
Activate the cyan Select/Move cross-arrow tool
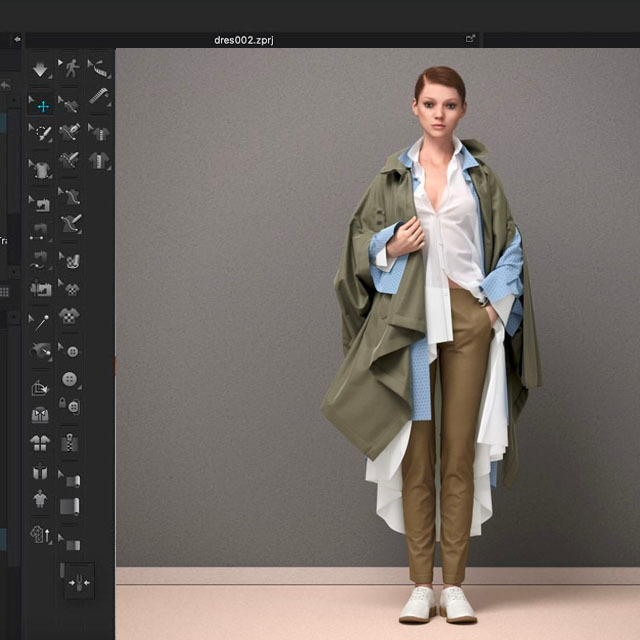pos(42,104)
